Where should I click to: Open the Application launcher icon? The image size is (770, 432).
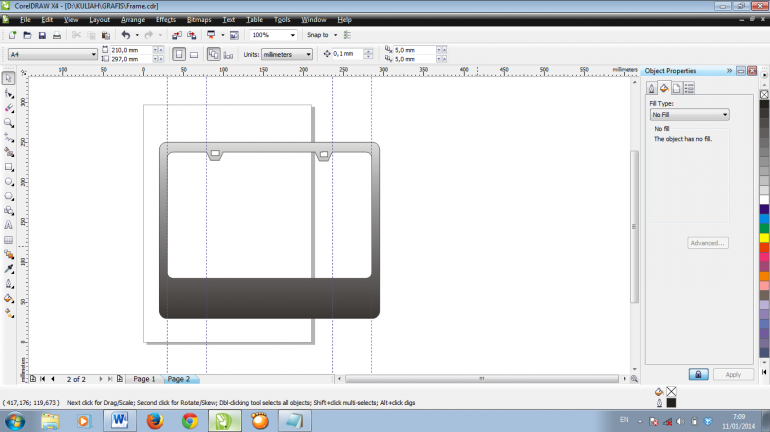[211, 35]
